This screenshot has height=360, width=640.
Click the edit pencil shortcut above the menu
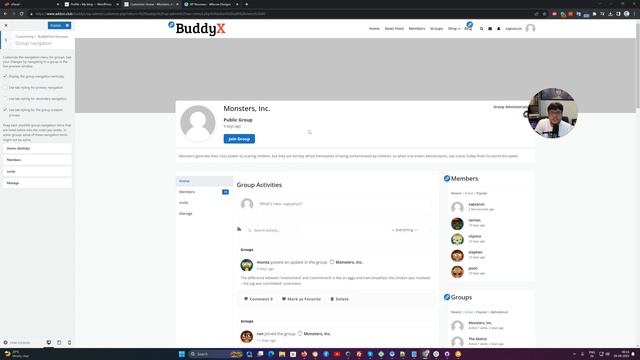pos(470,24)
